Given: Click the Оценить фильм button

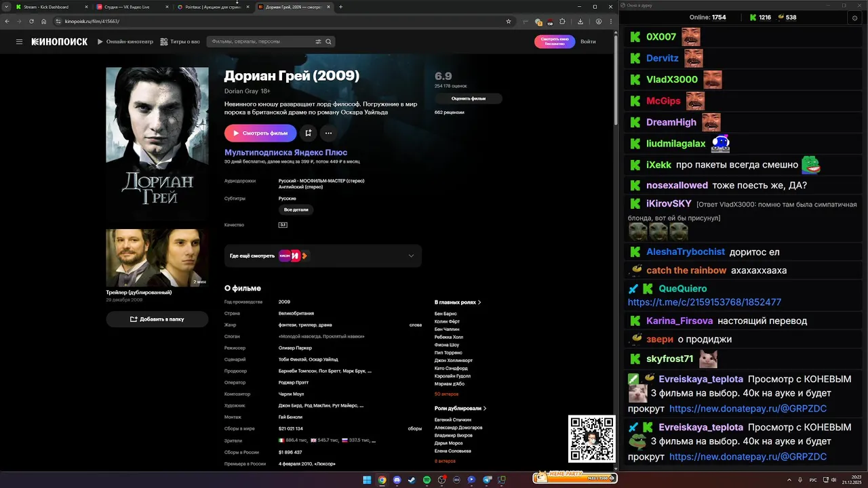Looking at the screenshot, I should [469, 98].
